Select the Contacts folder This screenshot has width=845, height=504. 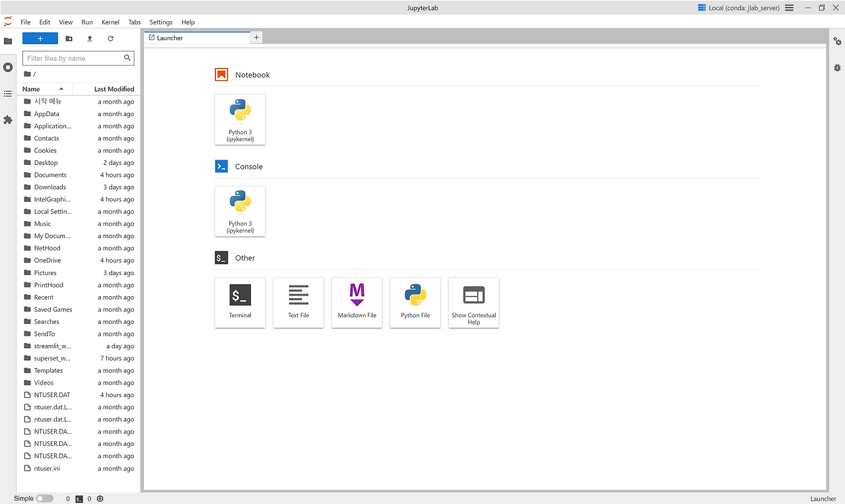(x=79, y=139)
